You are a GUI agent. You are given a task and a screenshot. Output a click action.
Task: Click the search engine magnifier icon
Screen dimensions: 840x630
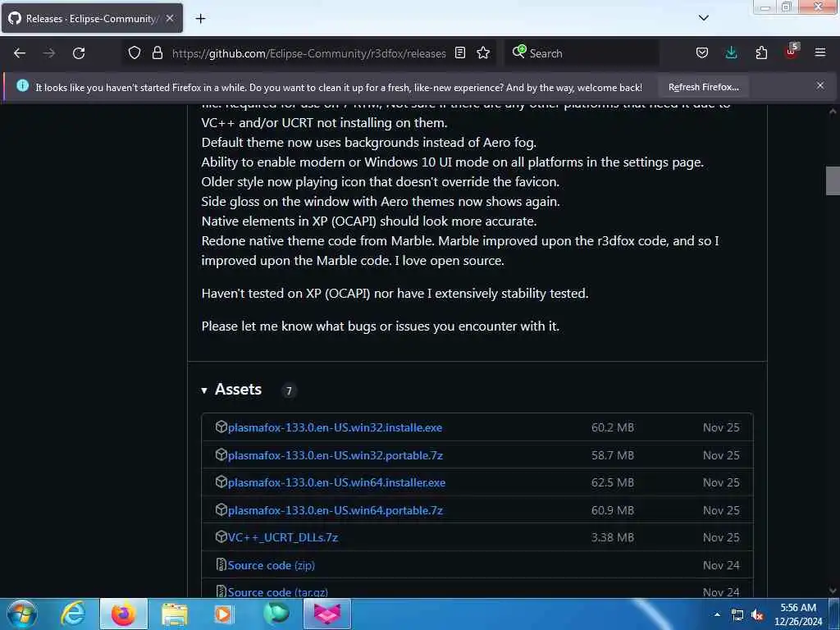(518, 52)
